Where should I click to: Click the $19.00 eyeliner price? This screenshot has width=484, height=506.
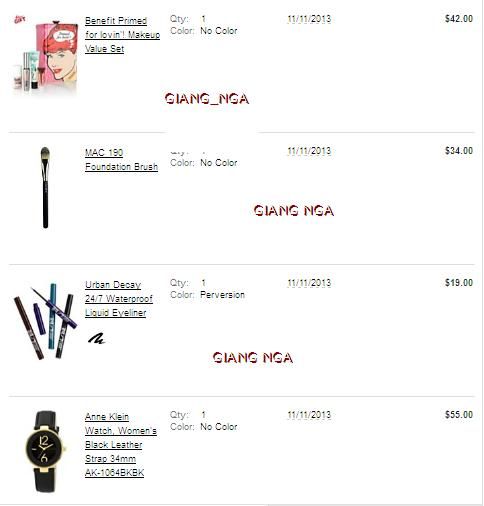[459, 283]
